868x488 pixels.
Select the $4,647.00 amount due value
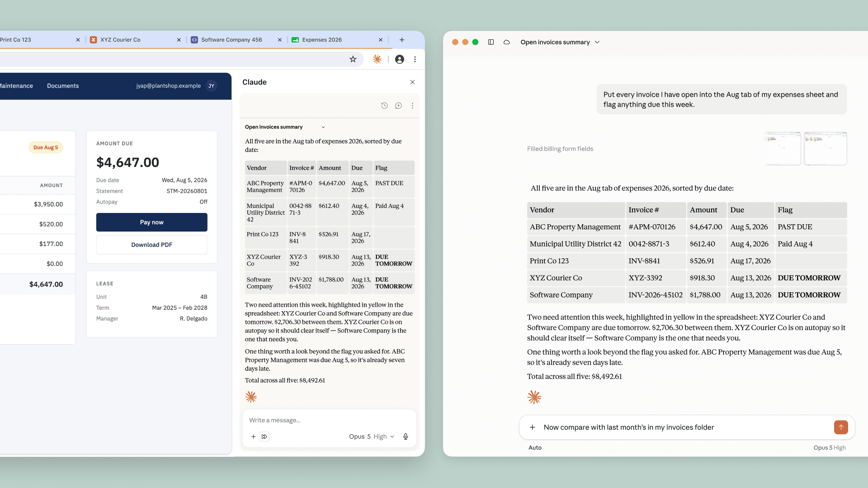pyautogui.click(x=128, y=162)
